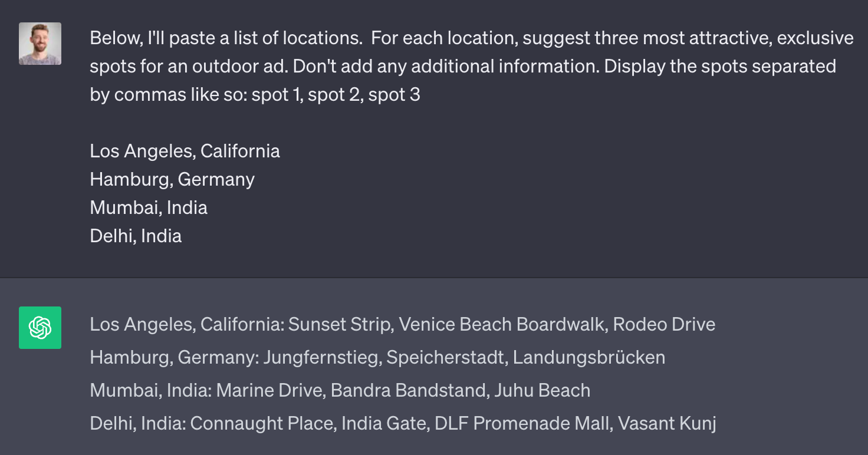Click the green ChatGPT logo icon
The width and height of the screenshot is (868, 455).
[x=40, y=328]
